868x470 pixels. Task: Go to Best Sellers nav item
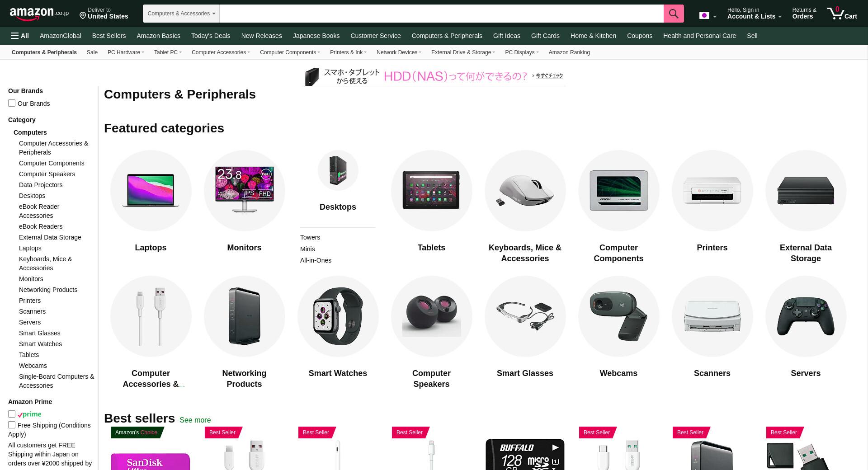109,36
